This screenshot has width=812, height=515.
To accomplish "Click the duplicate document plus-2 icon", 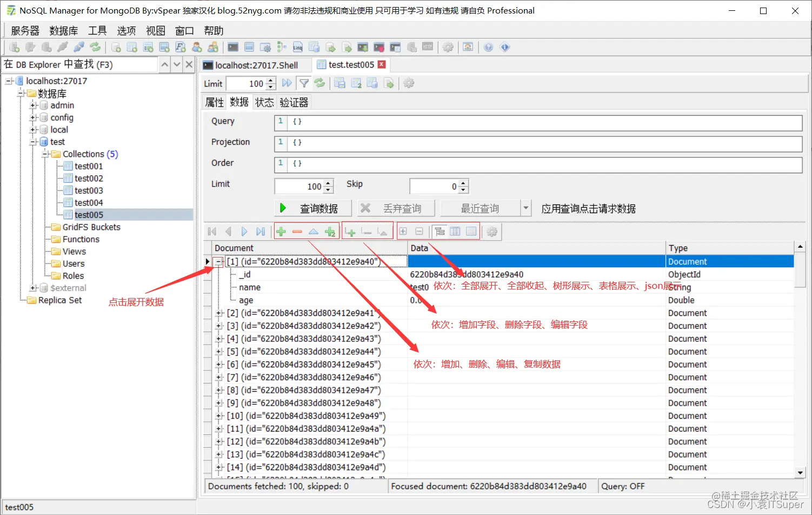I will point(330,232).
